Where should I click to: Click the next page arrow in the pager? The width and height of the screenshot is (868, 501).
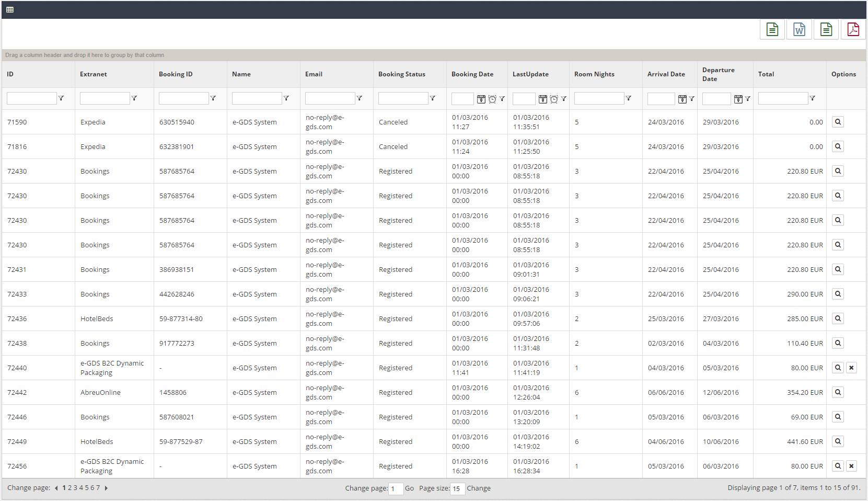[x=106, y=488]
